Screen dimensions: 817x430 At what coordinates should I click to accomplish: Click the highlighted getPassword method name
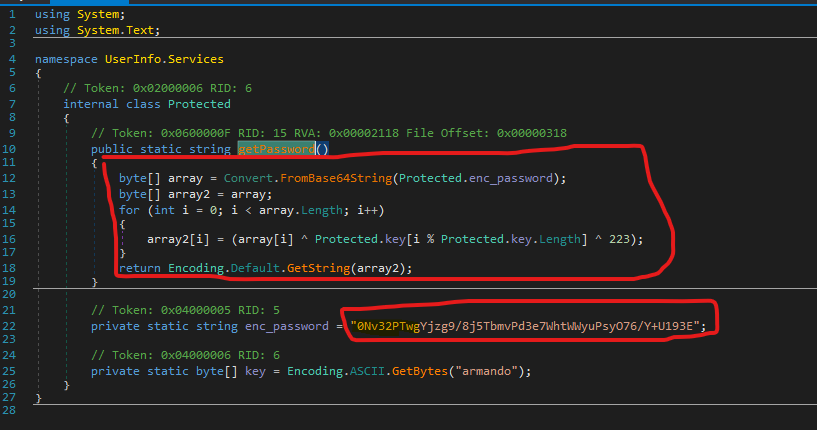pyautogui.click(x=275, y=150)
